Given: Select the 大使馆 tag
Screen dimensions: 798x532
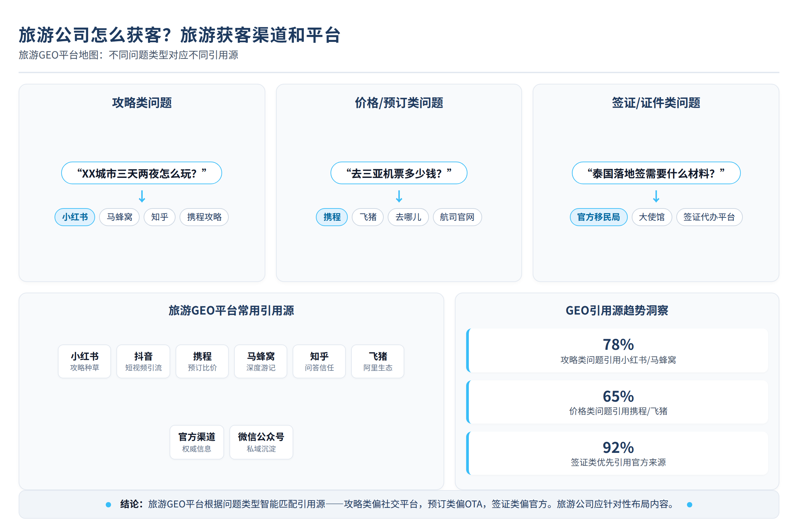Looking at the screenshot, I should click(x=652, y=217).
